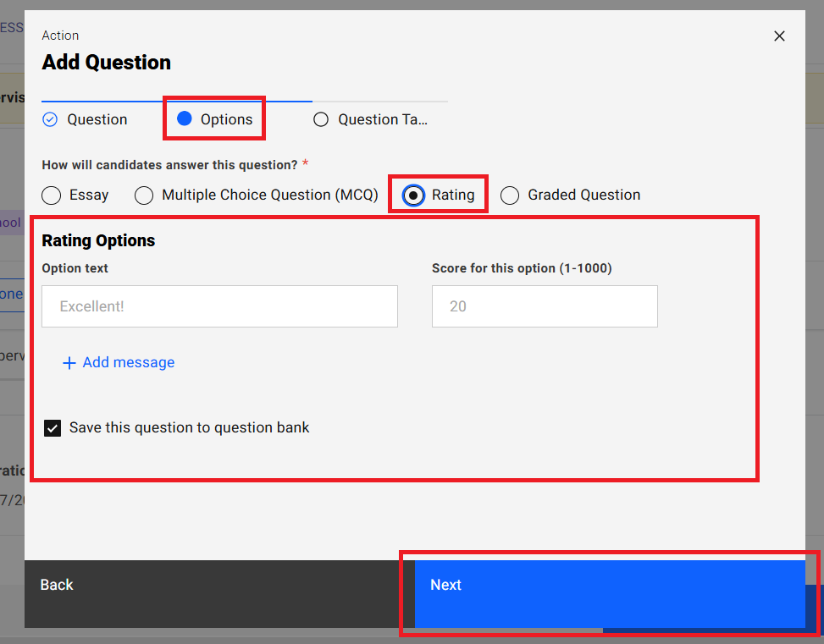Click the blue circle icon for Options step
Viewport: 824px width, 644px height.
point(185,119)
